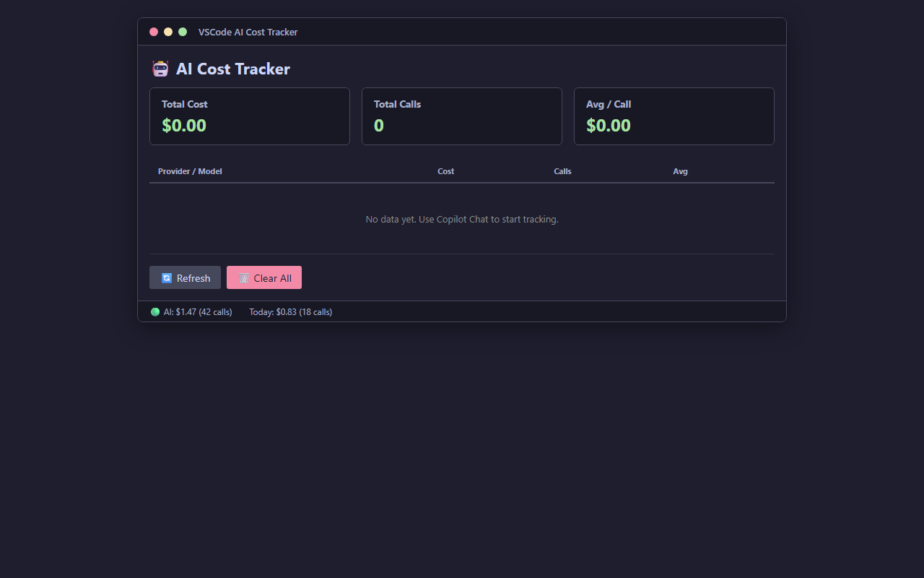Click the green status dot in status bar

click(155, 312)
